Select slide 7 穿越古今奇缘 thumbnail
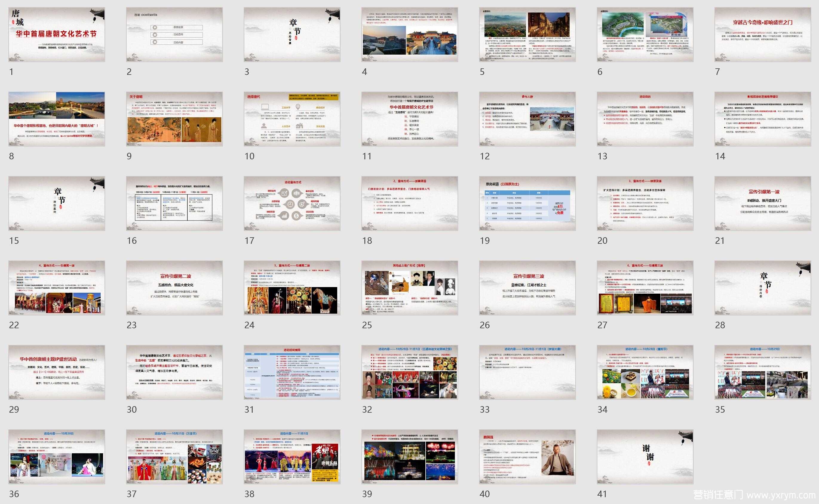 point(763,34)
